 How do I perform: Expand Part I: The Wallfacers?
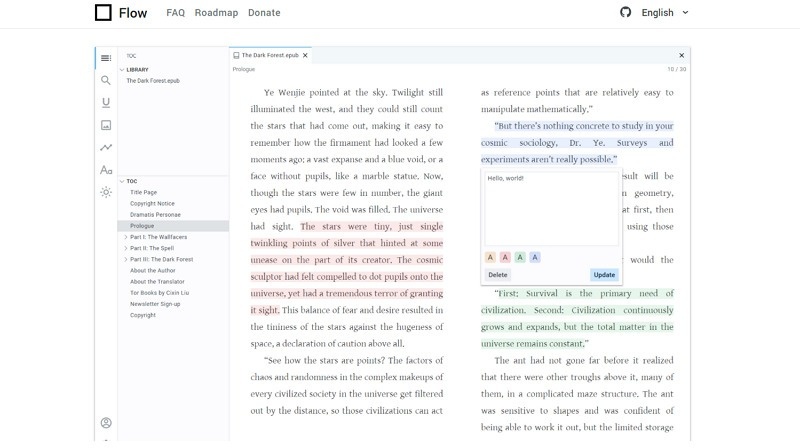(126, 237)
